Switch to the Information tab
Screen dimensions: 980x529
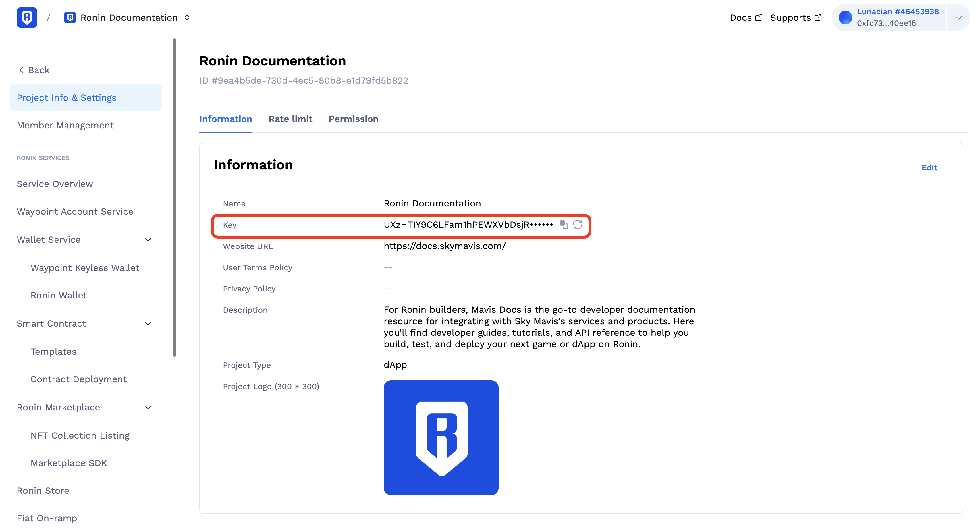click(225, 119)
